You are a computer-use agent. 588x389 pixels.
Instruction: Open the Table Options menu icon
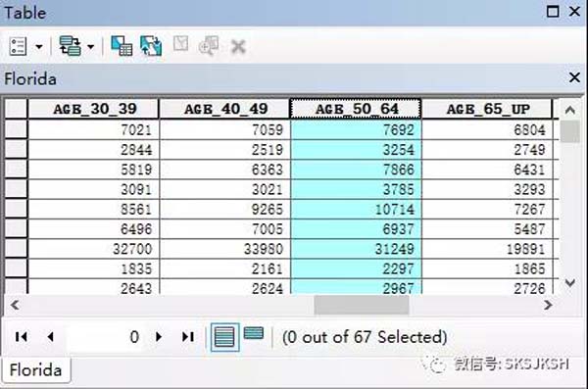pos(18,46)
